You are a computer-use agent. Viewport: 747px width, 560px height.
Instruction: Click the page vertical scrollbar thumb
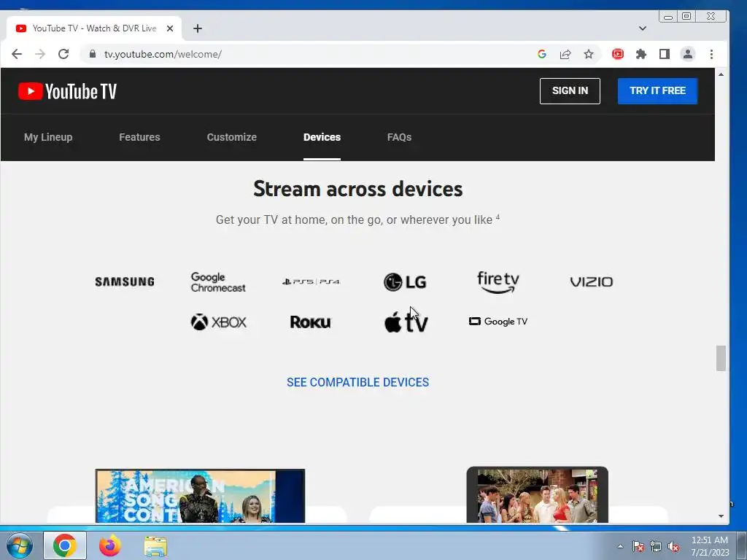click(721, 358)
